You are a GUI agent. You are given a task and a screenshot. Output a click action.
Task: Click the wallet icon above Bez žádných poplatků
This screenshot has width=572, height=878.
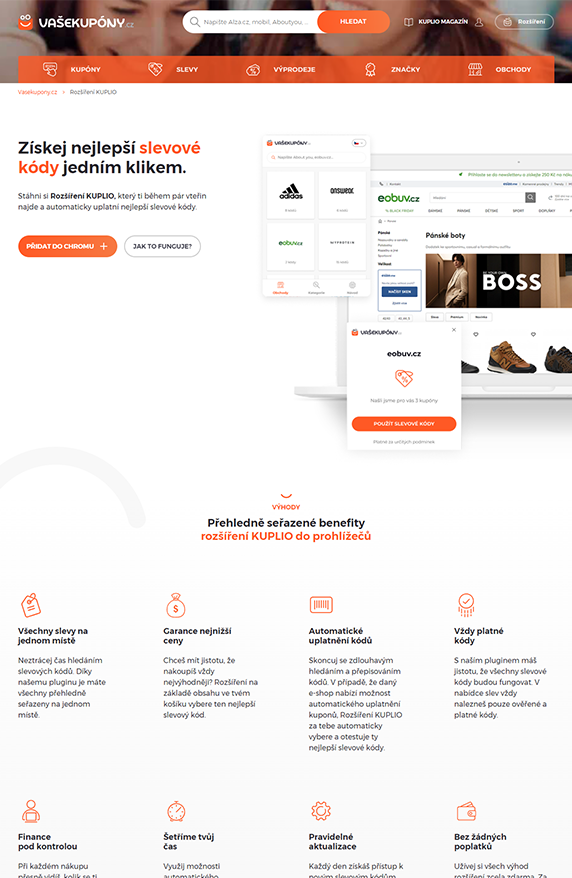pos(466,811)
